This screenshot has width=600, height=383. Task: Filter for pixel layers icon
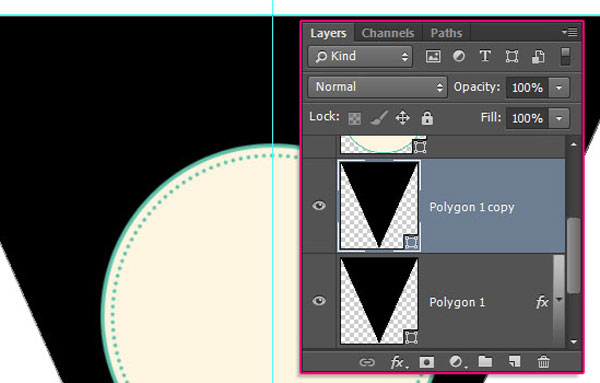click(x=433, y=57)
